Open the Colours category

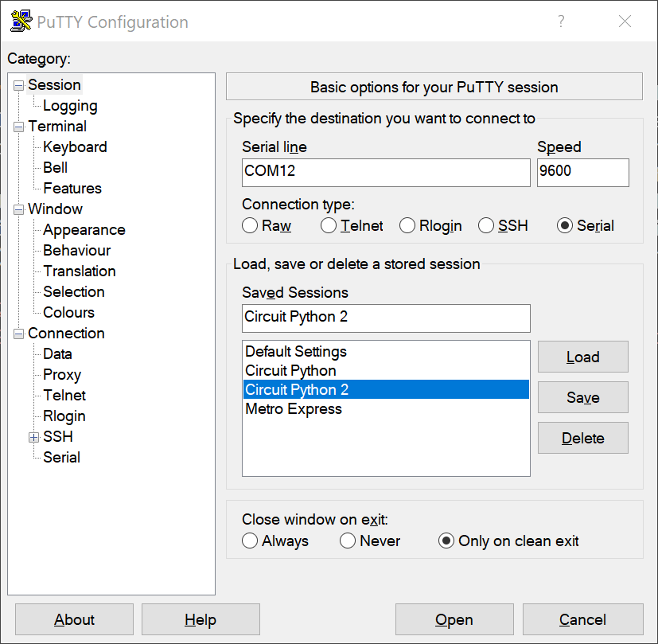[x=68, y=312]
